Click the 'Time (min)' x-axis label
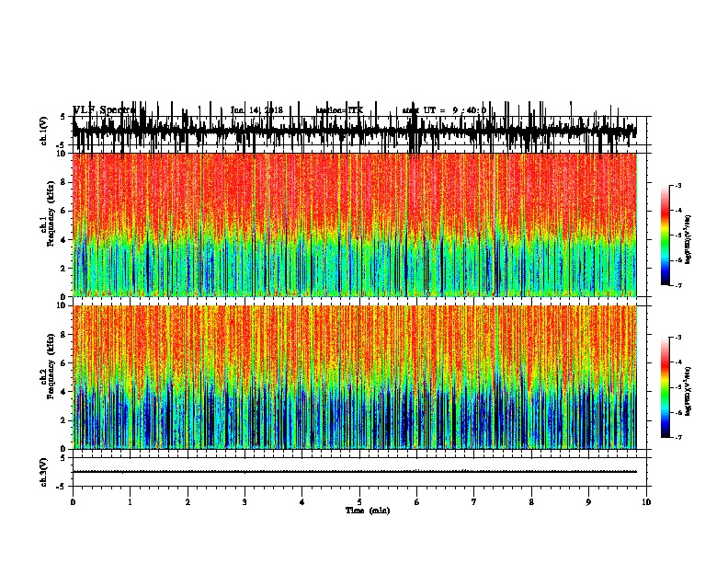Viewport: 728px width, 563px height. [368, 511]
